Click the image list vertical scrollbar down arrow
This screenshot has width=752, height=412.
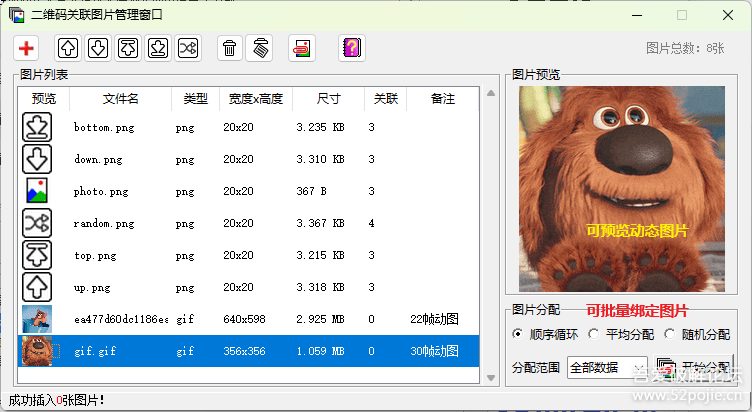coord(490,377)
